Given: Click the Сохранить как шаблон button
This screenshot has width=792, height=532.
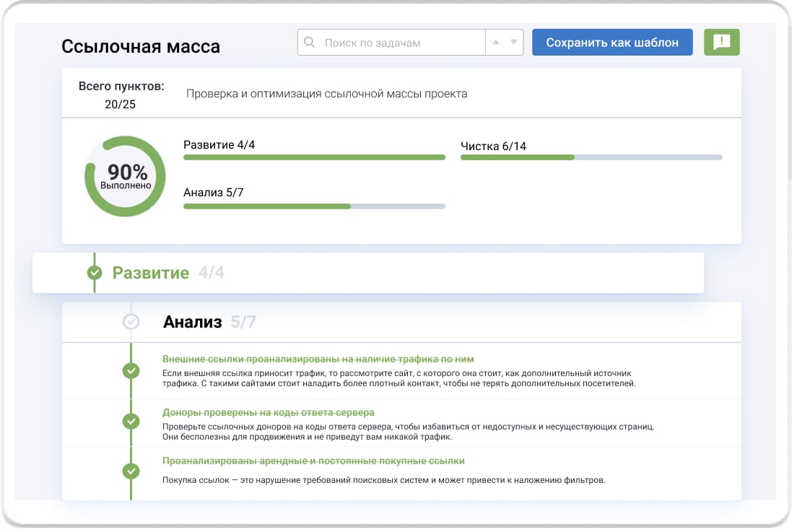Looking at the screenshot, I should [612, 43].
